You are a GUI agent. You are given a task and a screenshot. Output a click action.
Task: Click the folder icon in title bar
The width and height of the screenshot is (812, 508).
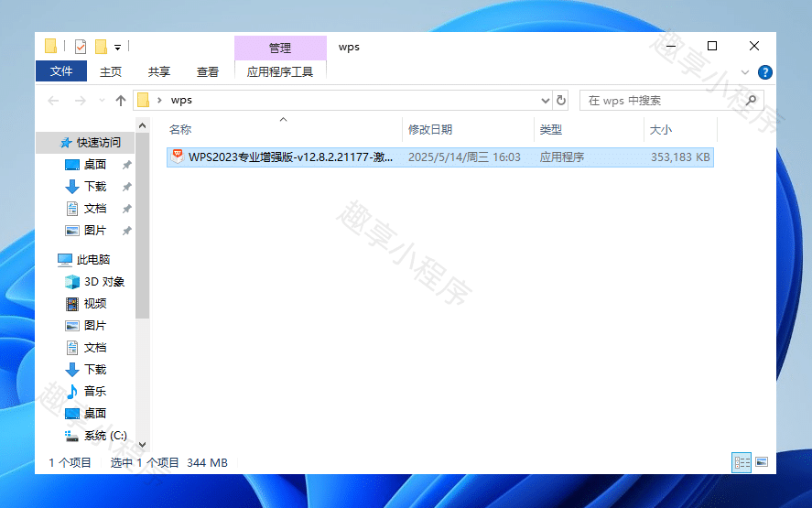pos(50,47)
